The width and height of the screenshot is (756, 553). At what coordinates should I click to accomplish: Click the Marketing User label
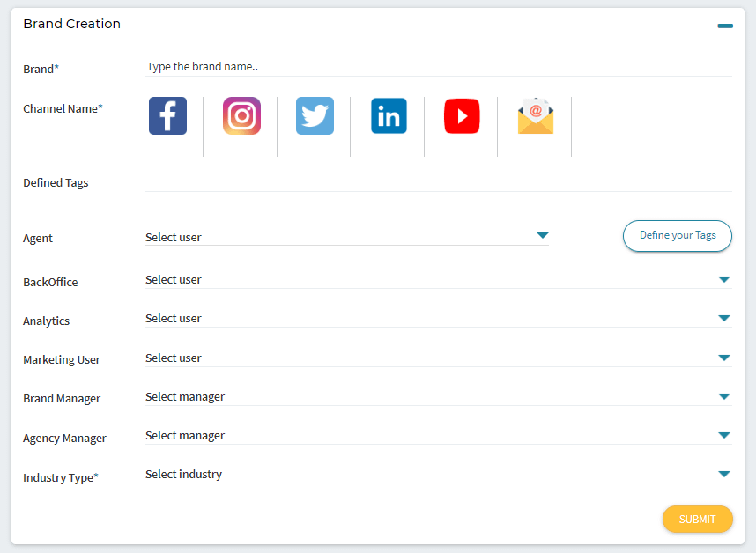click(62, 360)
